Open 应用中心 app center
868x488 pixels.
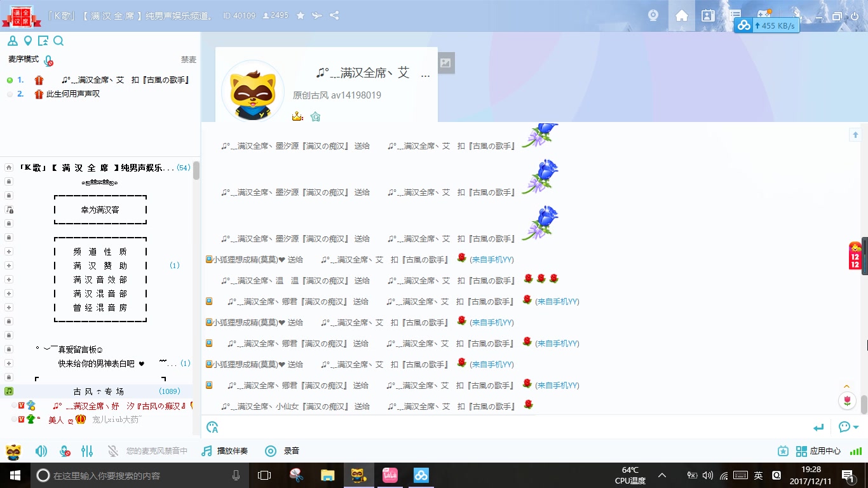click(x=818, y=451)
